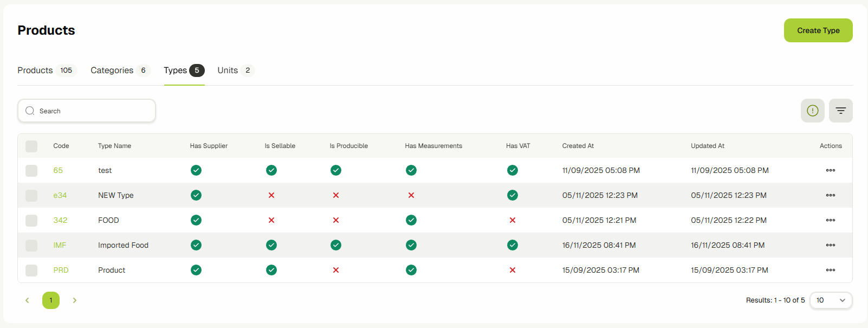Open actions menu for Imported Food row
The height and width of the screenshot is (328, 868).
click(x=830, y=245)
